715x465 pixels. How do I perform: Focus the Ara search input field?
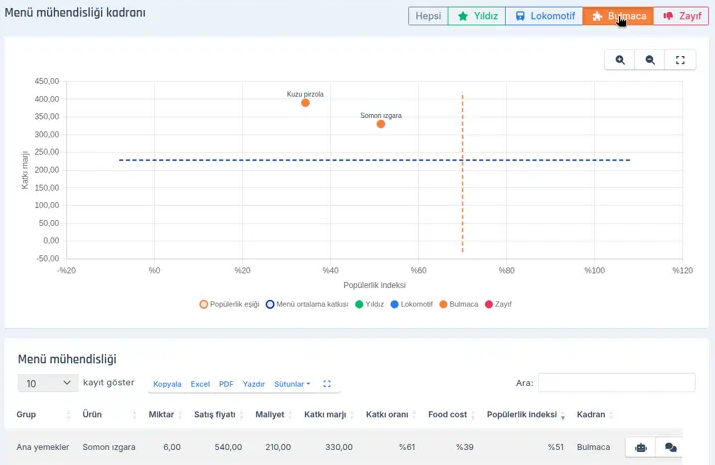617,382
